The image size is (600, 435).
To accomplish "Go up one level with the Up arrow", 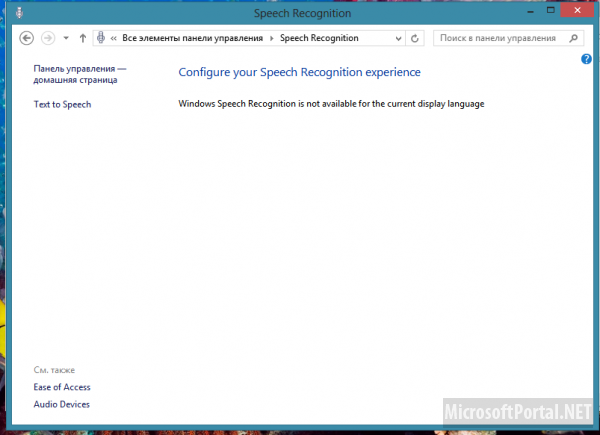I will click(x=83, y=38).
